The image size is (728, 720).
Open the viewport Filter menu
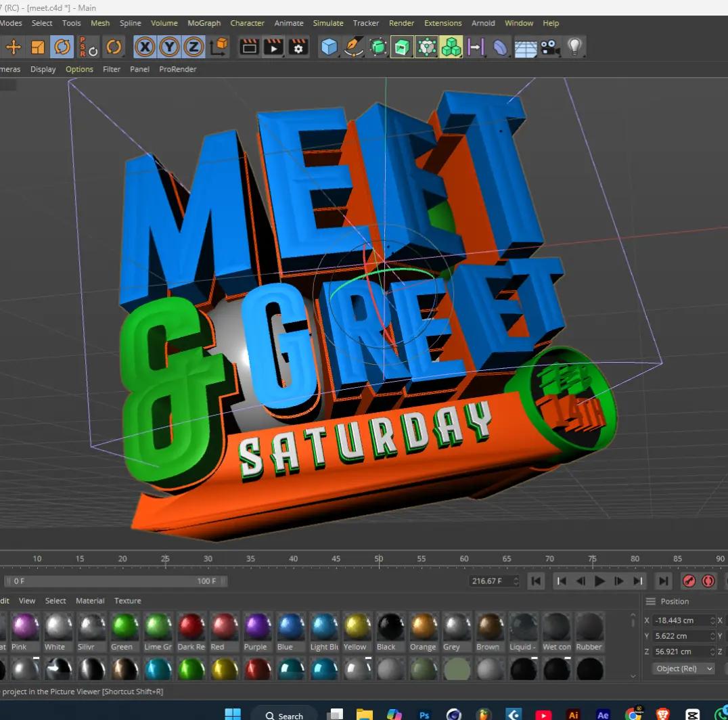coord(112,69)
